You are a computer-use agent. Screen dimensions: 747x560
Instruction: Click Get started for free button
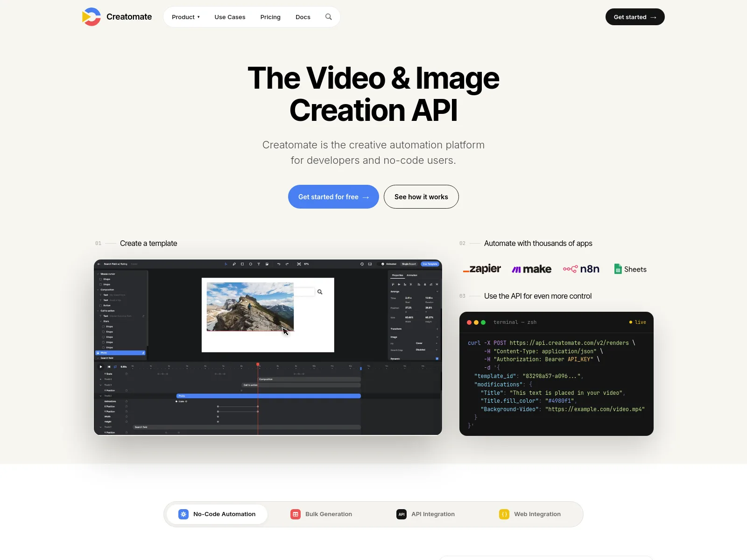(x=333, y=197)
